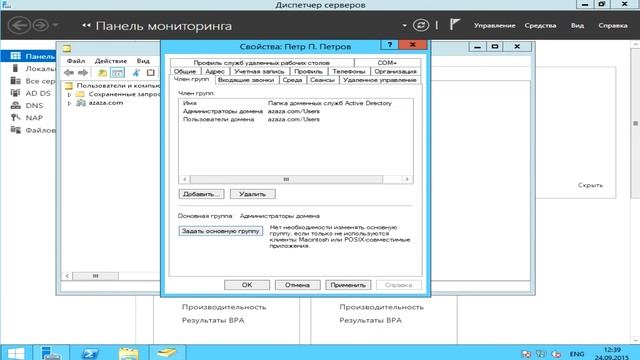Click the group list scroll right arrow

pyautogui.click(x=407, y=179)
